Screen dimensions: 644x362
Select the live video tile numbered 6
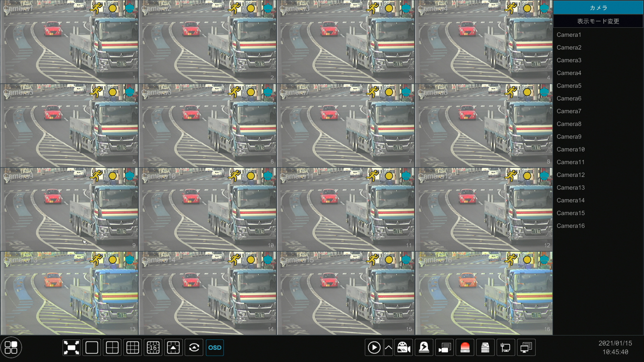click(x=208, y=126)
